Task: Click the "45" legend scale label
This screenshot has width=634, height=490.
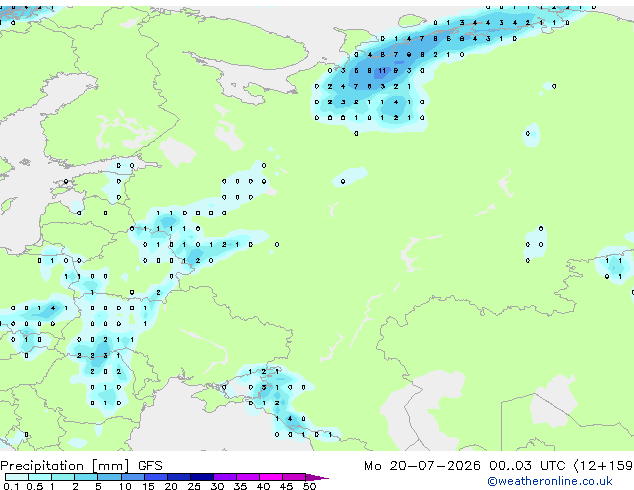Action: click(286, 486)
